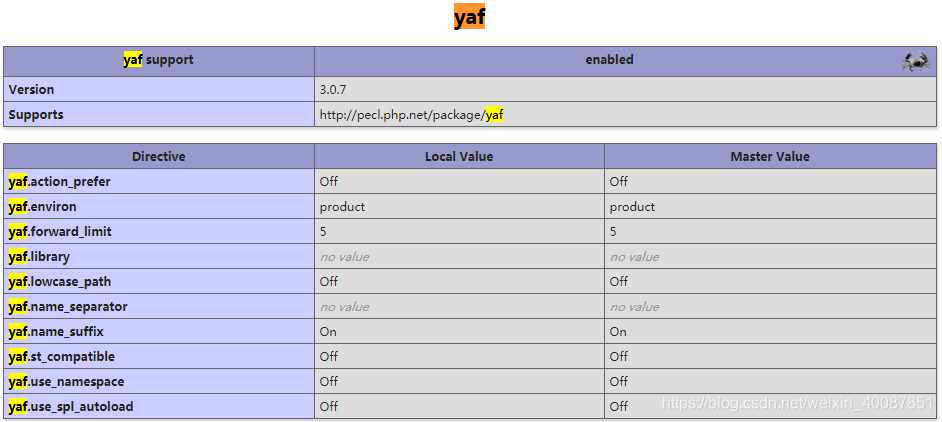
Task: Click the yaf.use_spl_autoload directive name
Action: (71, 407)
